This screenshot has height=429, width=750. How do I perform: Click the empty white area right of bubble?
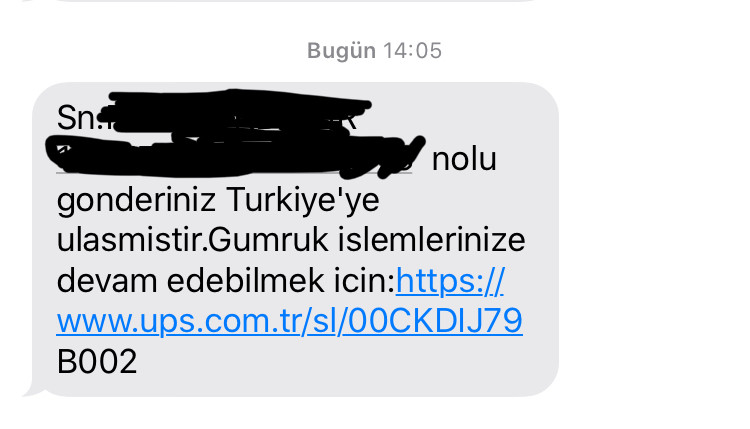pyautogui.click(x=651, y=239)
